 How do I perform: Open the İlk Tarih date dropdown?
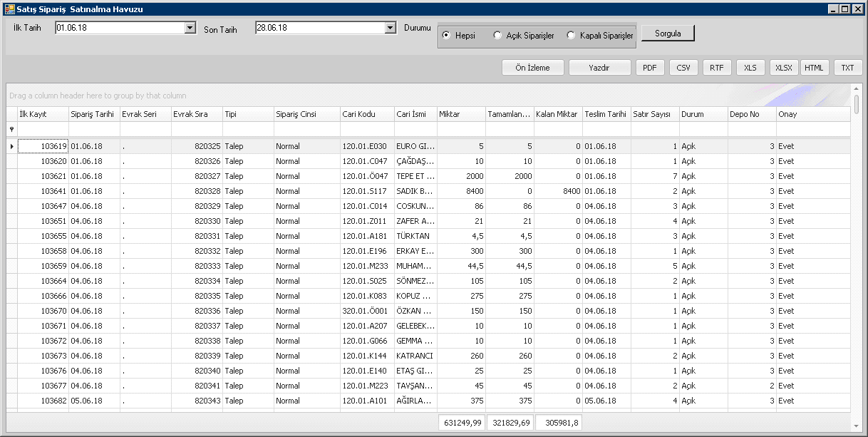190,28
